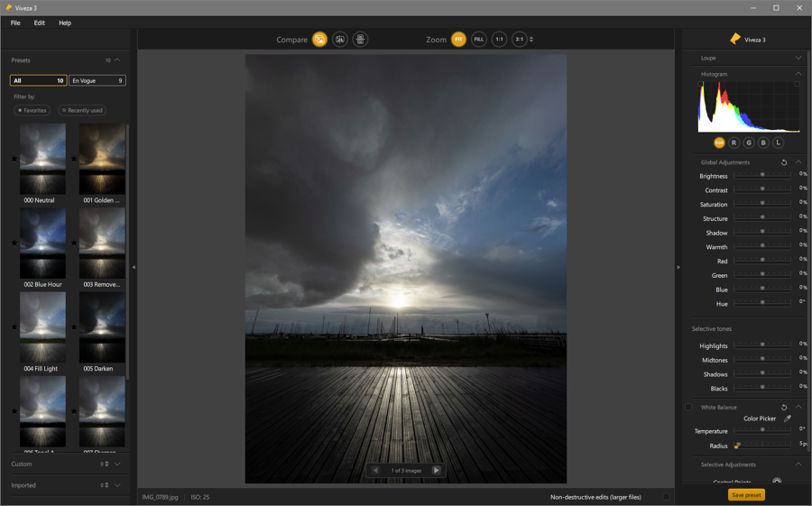Click the Brightness slider handle

point(762,175)
